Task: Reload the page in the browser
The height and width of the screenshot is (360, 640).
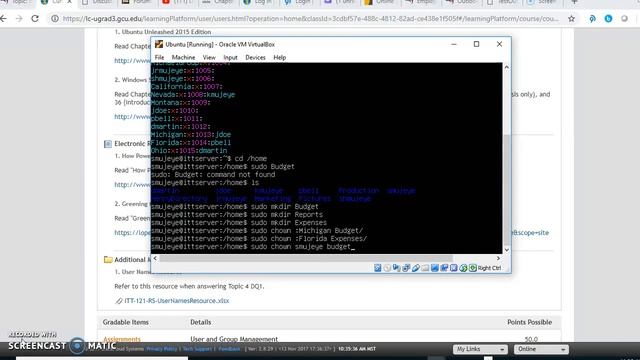Action: [x=35, y=18]
